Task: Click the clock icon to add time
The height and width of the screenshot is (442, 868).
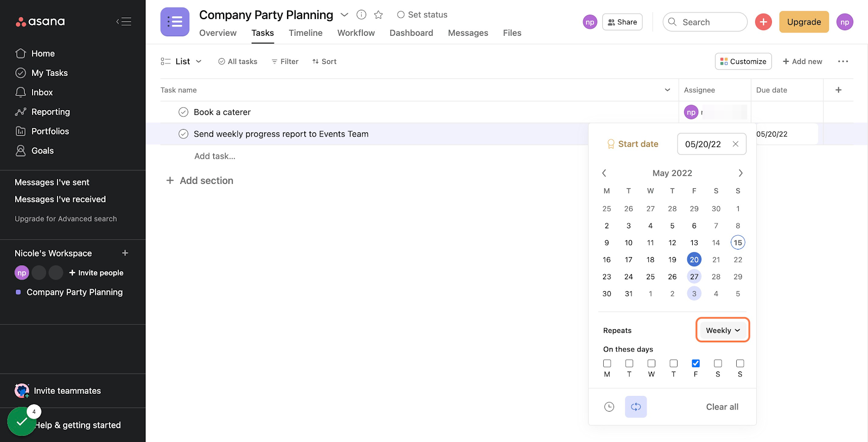Action: [x=609, y=407]
